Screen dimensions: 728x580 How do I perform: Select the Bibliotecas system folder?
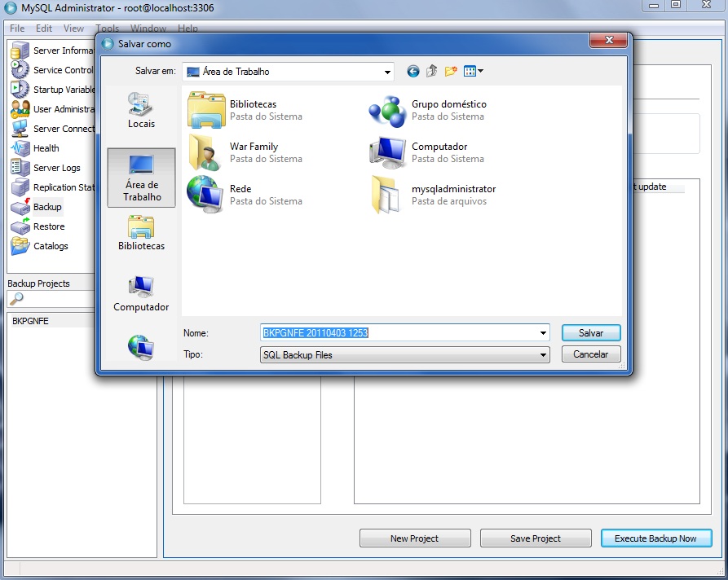tap(245, 110)
